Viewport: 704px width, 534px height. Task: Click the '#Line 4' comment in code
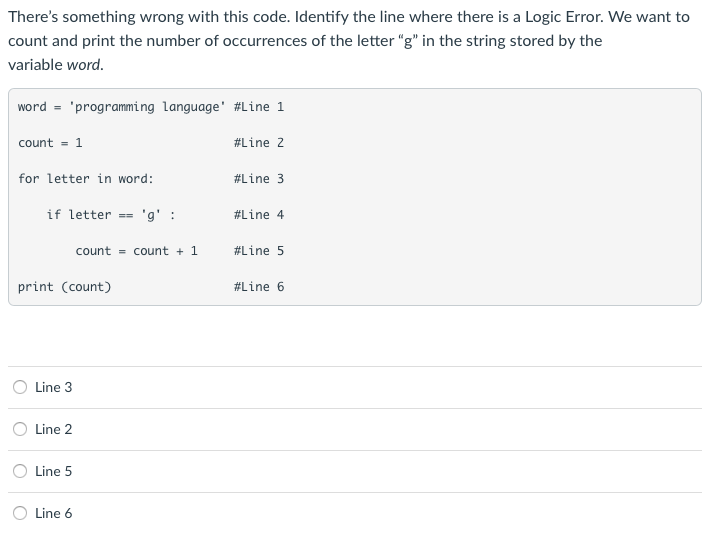[259, 215]
